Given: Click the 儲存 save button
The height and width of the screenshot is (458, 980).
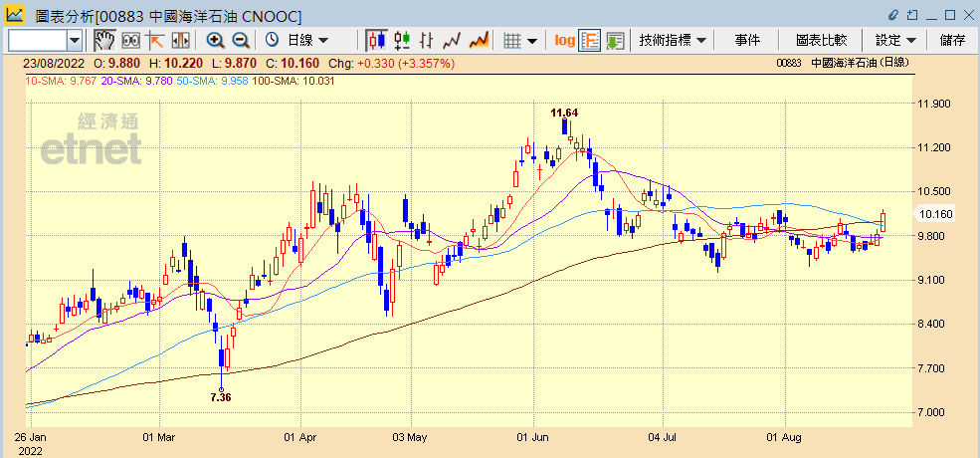Looking at the screenshot, I should click(x=952, y=41).
